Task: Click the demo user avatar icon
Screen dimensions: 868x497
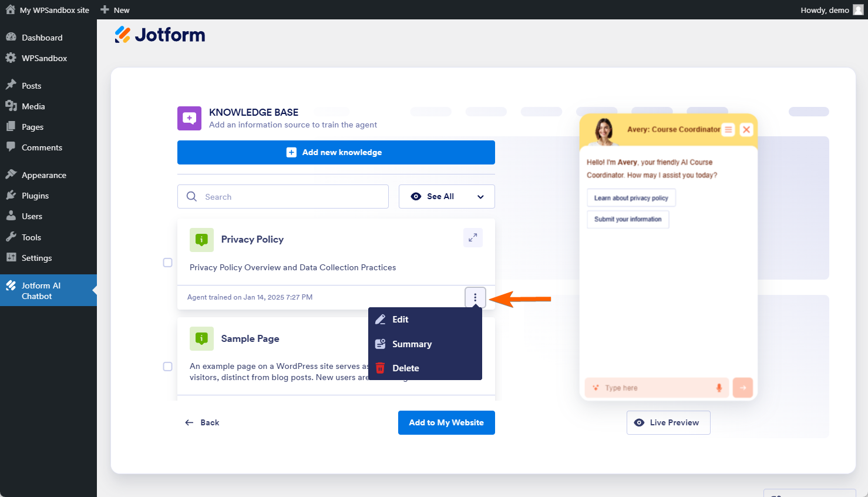Action: (x=858, y=10)
